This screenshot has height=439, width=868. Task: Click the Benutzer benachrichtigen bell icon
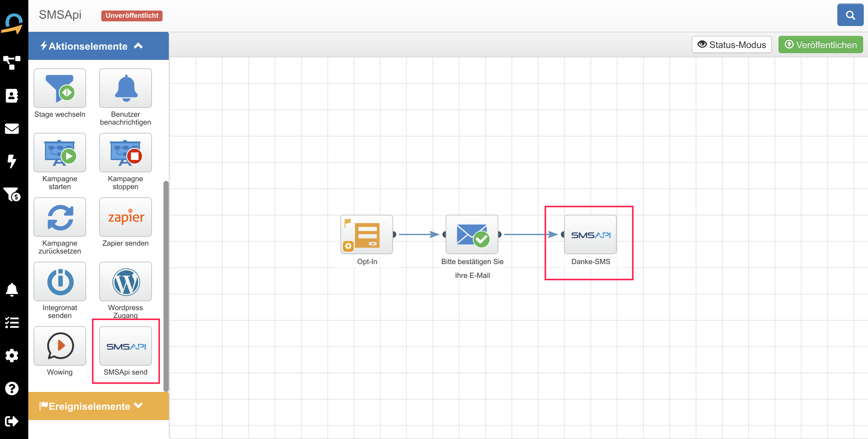125,88
